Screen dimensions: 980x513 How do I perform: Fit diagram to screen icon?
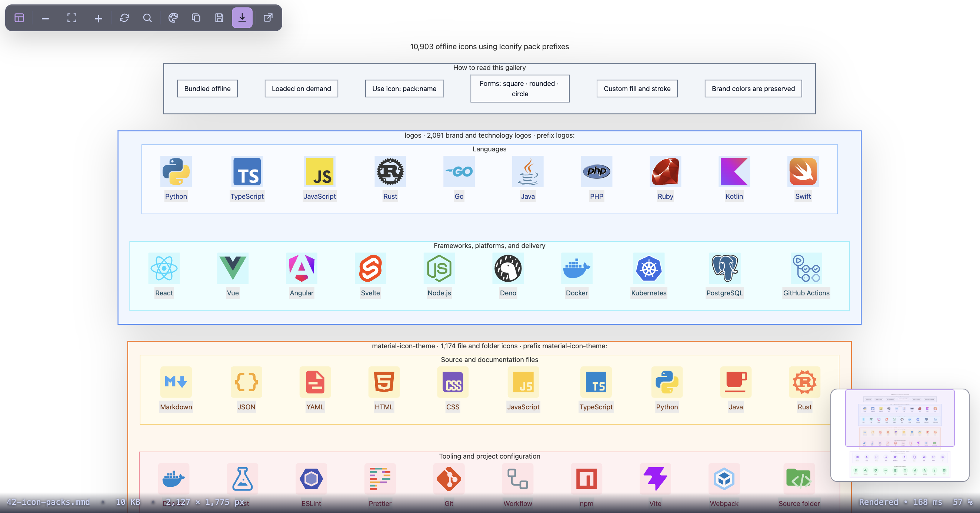pyautogui.click(x=71, y=18)
